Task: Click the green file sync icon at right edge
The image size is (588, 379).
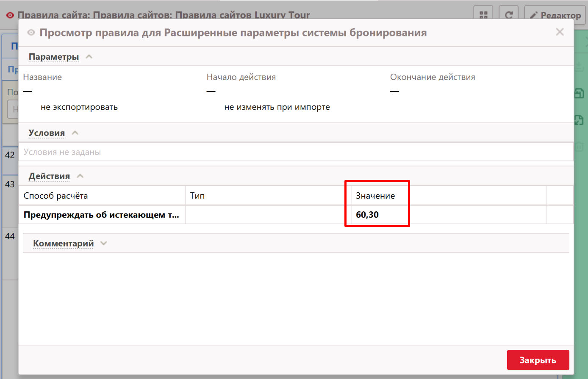Action: click(x=579, y=120)
